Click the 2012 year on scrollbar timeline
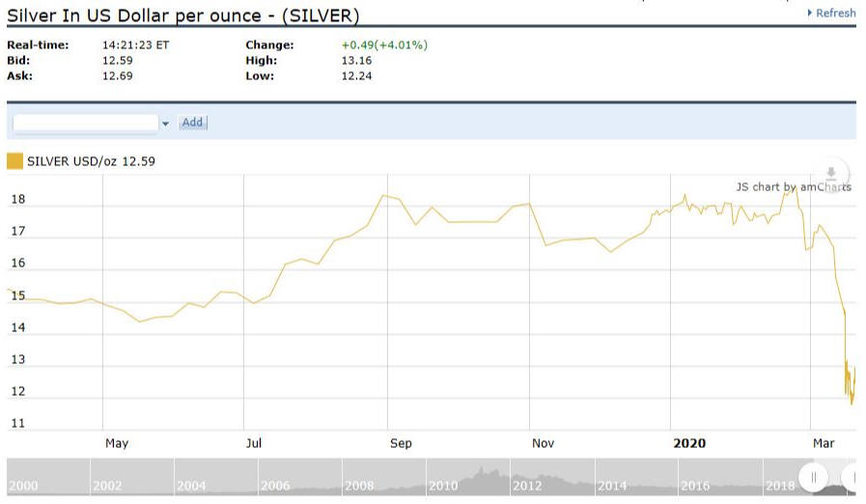 (x=527, y=486)
